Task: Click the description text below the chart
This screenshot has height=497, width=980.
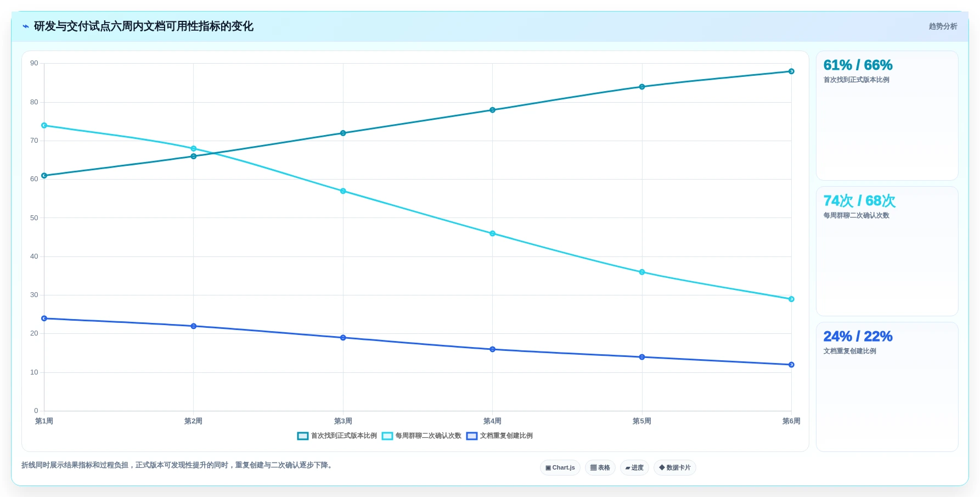Action: pyautogui.click(x=178, y=465)
